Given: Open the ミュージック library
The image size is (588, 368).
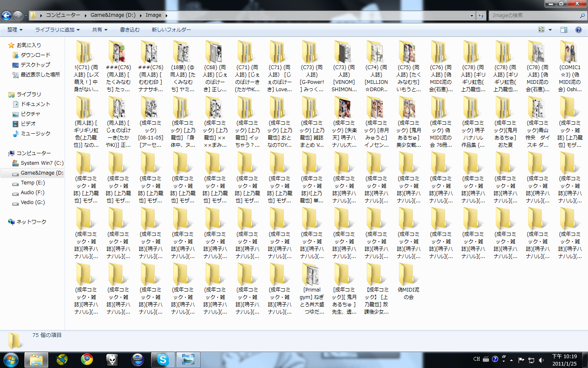Looking at the screenshot, I should tap(36, 133).
